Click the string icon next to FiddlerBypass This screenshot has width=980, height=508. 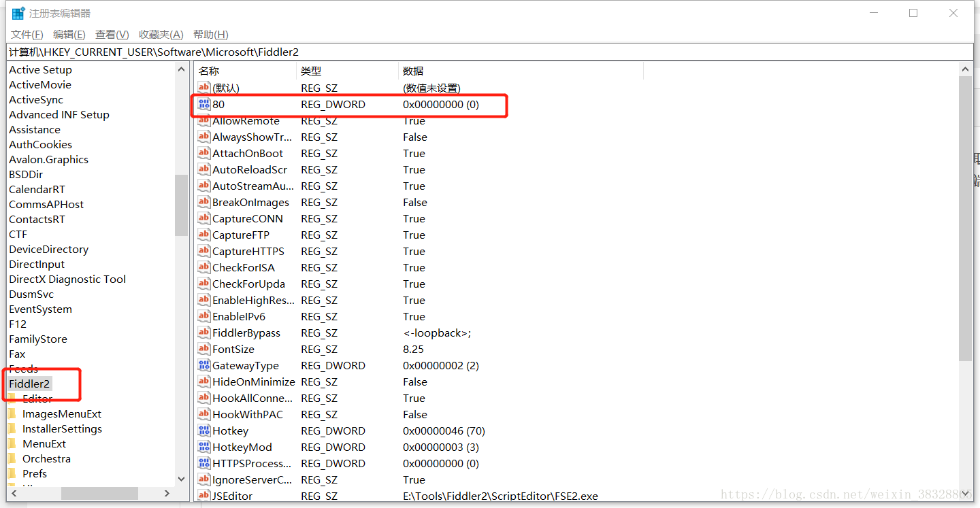coord(204,333)
